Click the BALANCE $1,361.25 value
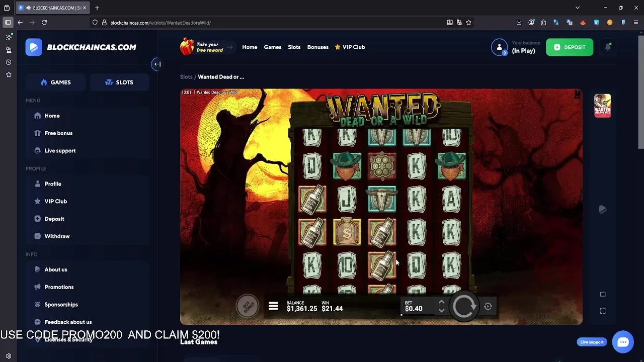644x362 pixels. pyautogui.click(x=302, y=309)
